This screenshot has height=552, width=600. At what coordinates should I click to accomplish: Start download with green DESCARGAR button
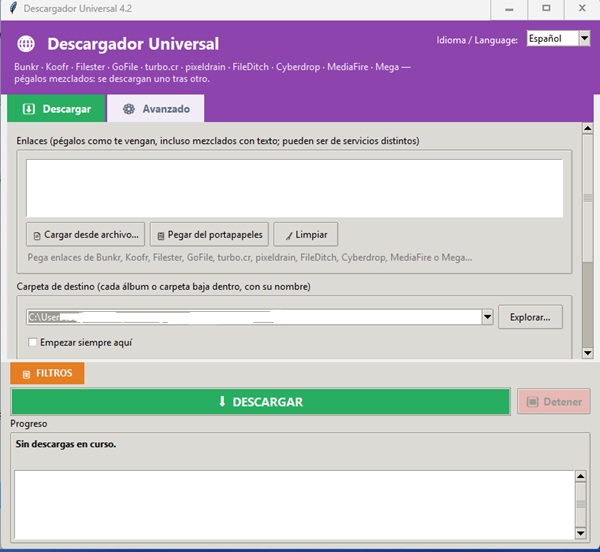[261, 402]
